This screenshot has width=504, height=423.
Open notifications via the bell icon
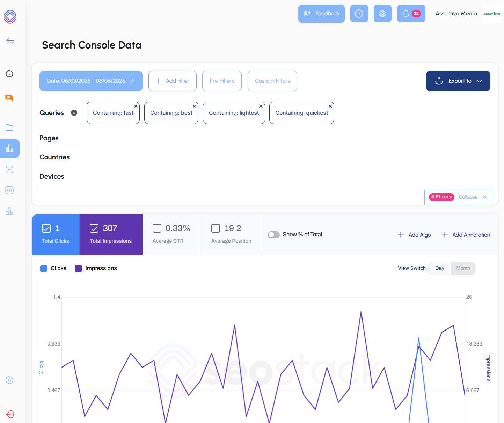(406, 13)
